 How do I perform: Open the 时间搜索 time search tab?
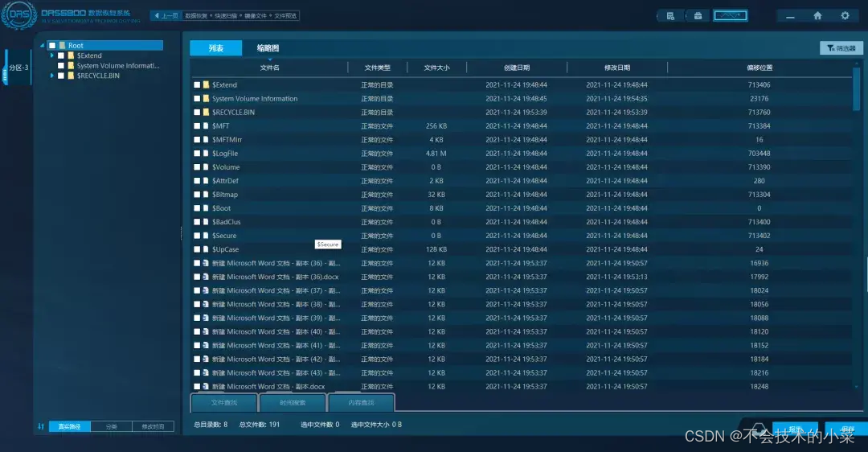click(x=293, y=403)
